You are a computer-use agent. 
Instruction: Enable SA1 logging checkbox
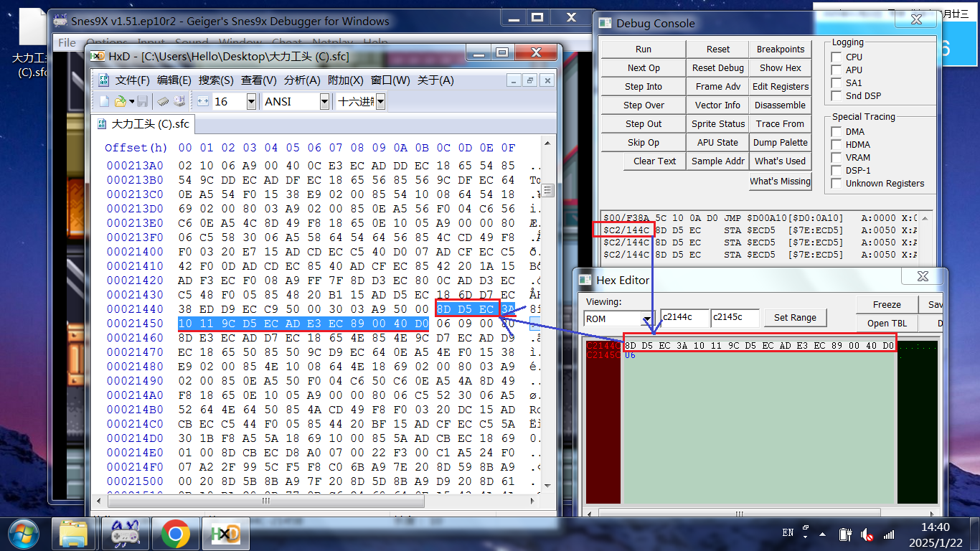pos(836,83)
